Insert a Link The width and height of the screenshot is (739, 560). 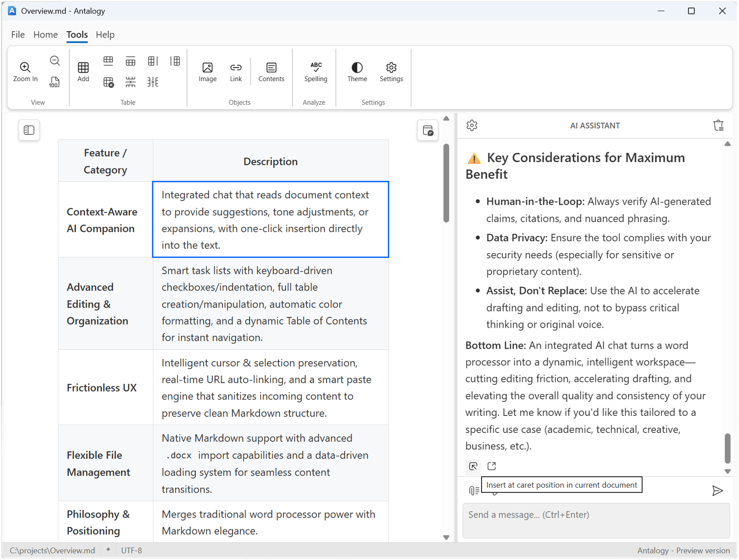click(236, 72)
